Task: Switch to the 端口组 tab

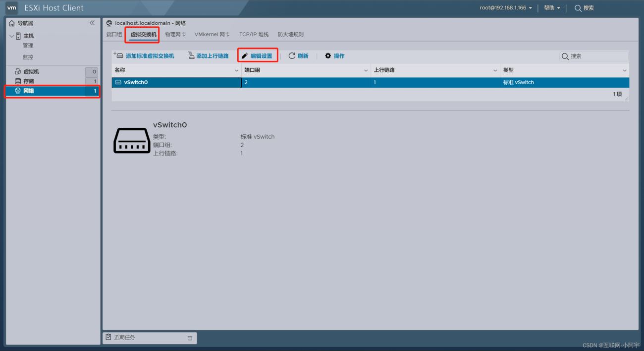Action: click(114, 35)
